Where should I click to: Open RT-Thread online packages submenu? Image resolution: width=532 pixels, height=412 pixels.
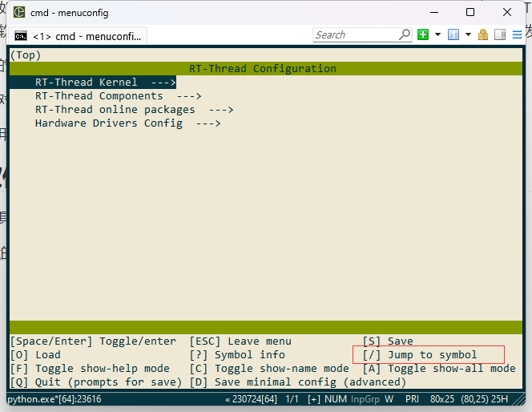(x=134, y=110)
